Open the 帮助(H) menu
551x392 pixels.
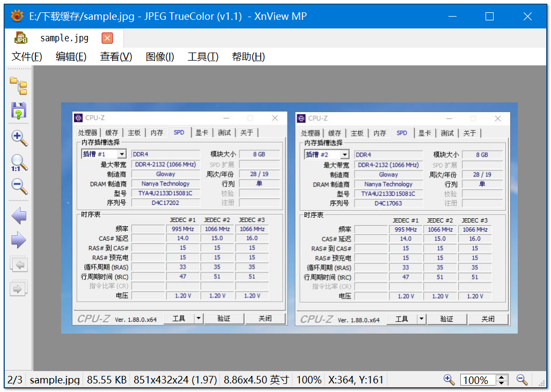[x=248, y=57]
